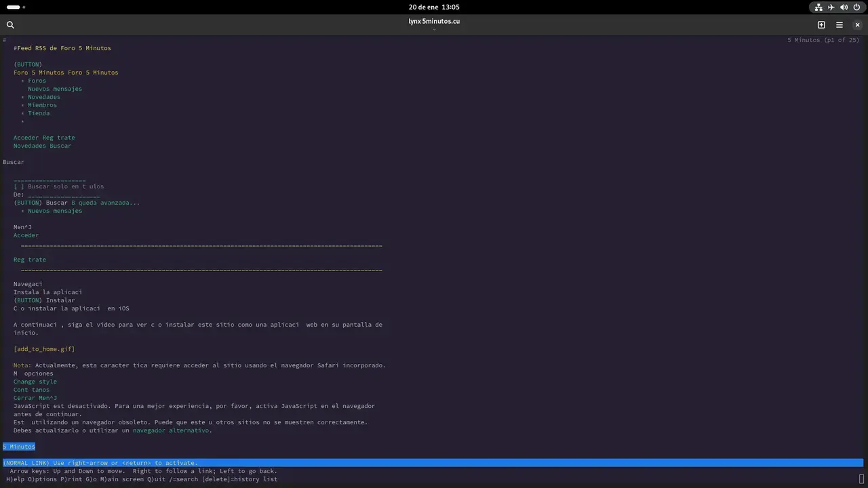Expand the chevron under lynx 5minutos.cu title
This screenshot has height=488, width=868.
[x=434, y=30]
